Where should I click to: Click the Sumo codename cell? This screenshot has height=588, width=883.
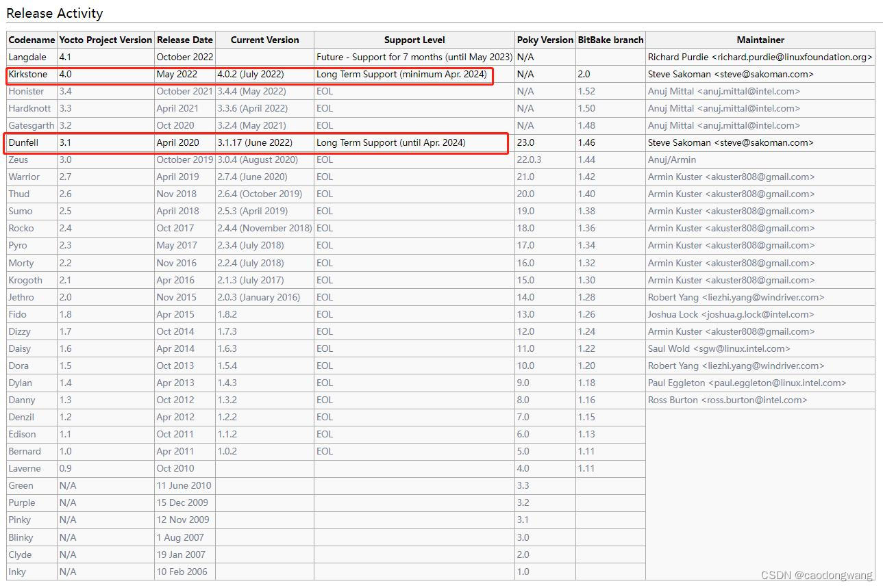click(32, 211)
